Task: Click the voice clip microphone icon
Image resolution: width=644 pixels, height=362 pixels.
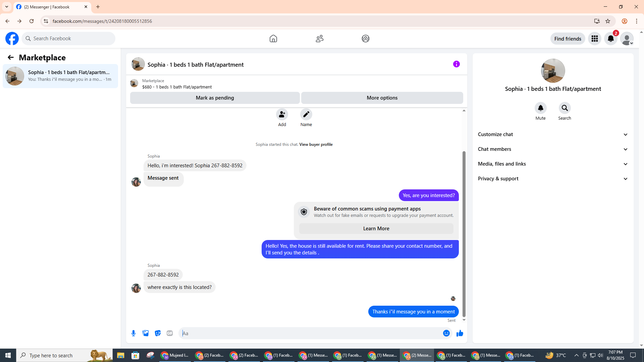Action: click(133, 333)
